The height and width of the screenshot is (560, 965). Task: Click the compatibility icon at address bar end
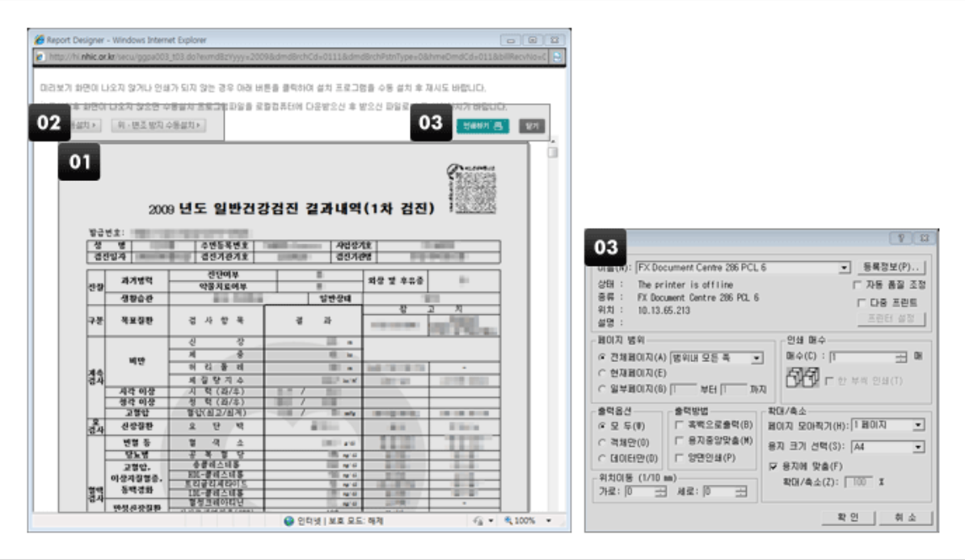[557, 57]
